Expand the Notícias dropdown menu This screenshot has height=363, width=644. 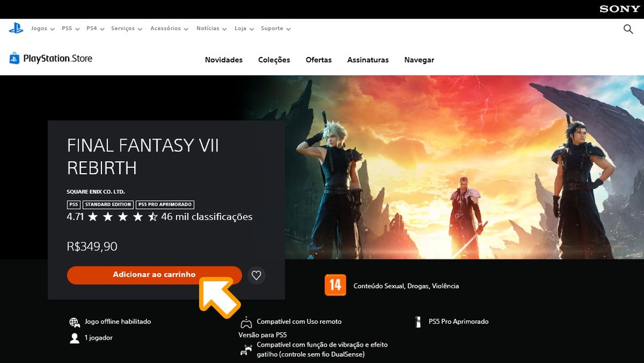[x=211, y=28]
